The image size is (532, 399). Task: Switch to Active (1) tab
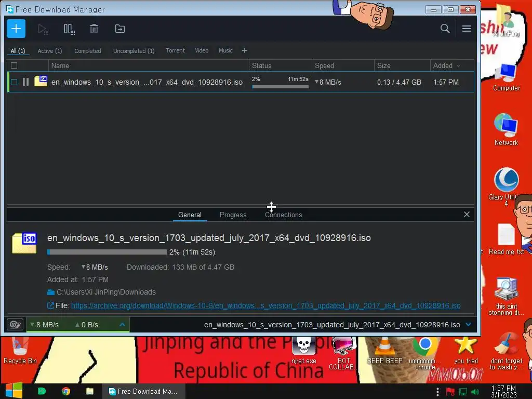[50, 51]
